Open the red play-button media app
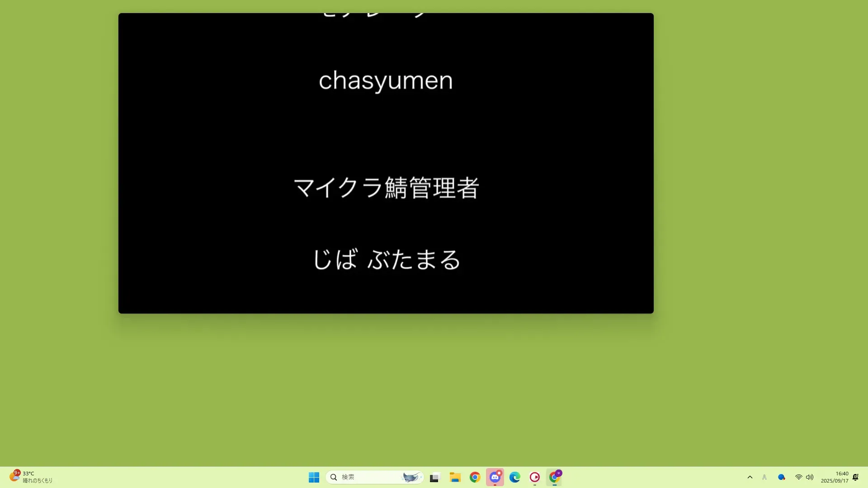 click(534, 477)
